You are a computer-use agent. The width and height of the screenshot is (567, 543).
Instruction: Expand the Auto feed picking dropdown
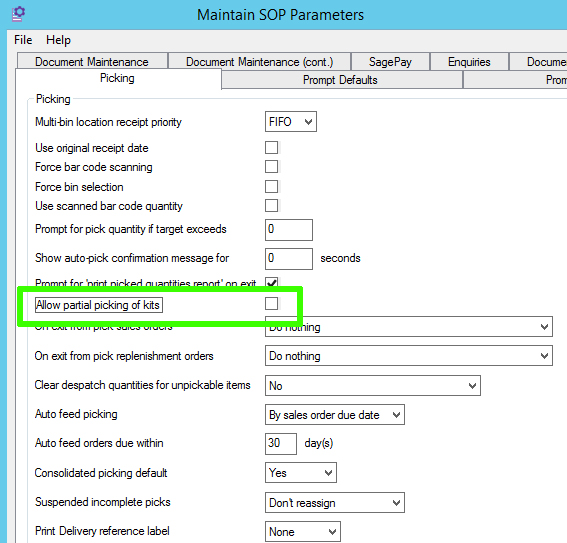pyautogui.click(x=334, y=414)
